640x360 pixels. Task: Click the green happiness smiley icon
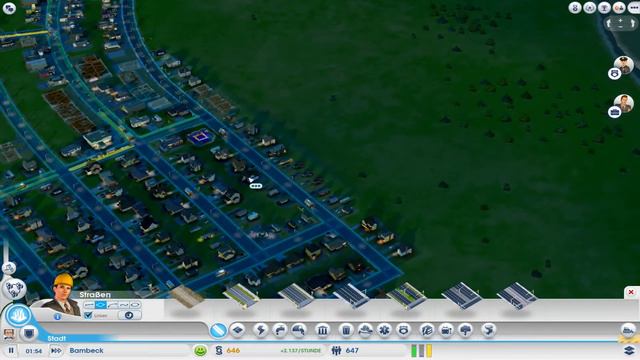pos(200,350)
